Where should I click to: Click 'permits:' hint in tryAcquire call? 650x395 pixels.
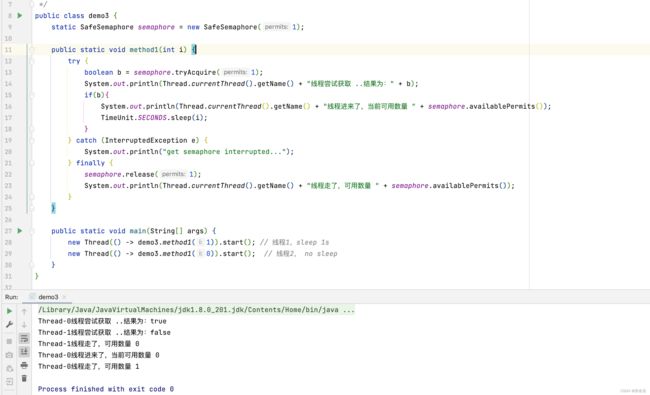(235, 72)
